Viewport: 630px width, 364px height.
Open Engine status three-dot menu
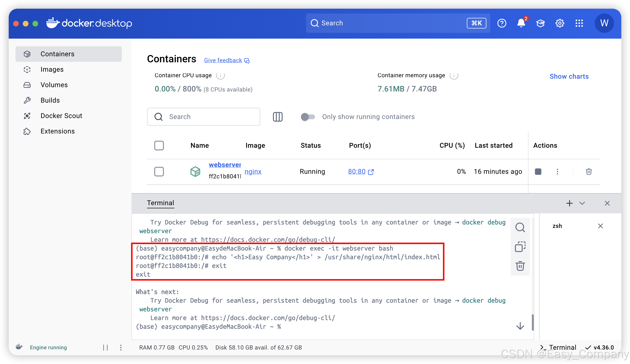tap(121, 348)
